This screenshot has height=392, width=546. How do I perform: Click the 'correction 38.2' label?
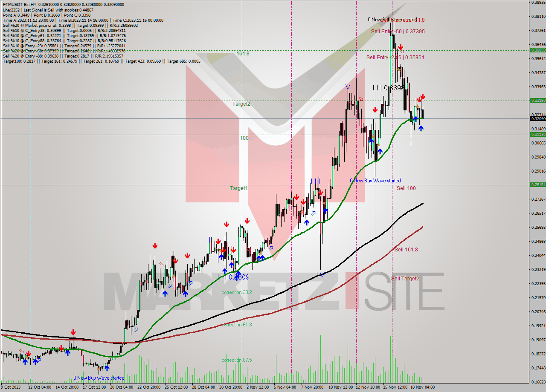[237, 292]
